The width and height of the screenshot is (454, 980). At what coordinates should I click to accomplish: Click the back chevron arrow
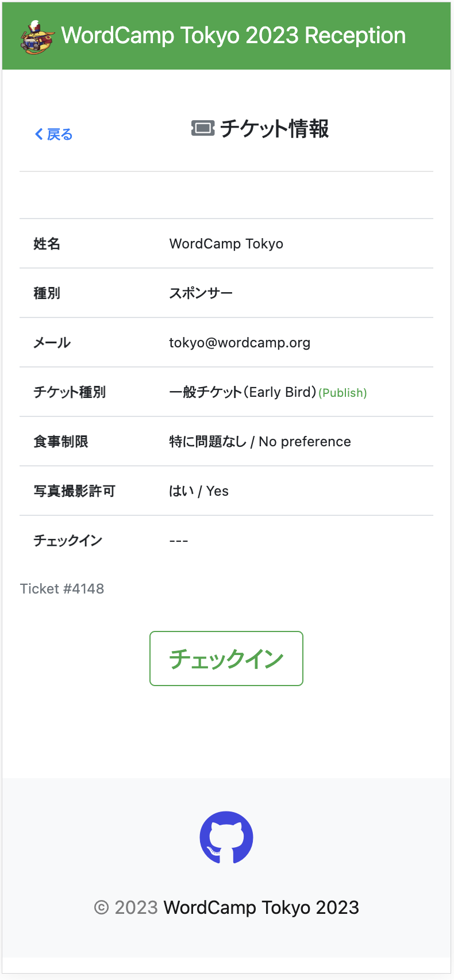pos(39,135)
